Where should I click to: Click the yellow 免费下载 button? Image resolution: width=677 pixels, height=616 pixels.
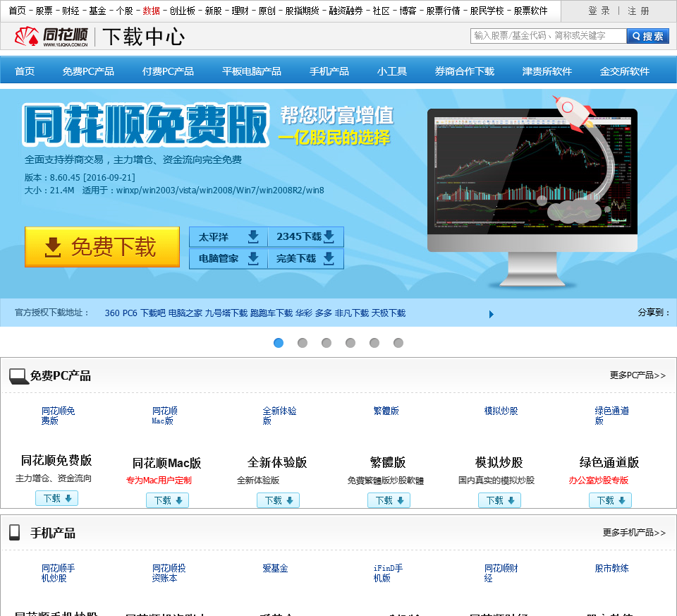click(x=102, y=247)
